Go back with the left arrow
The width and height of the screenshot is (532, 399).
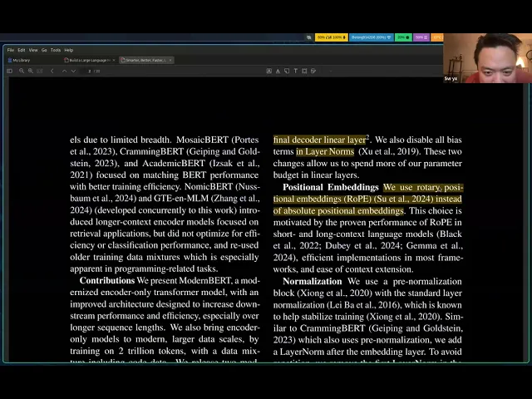tap(52, 71)
